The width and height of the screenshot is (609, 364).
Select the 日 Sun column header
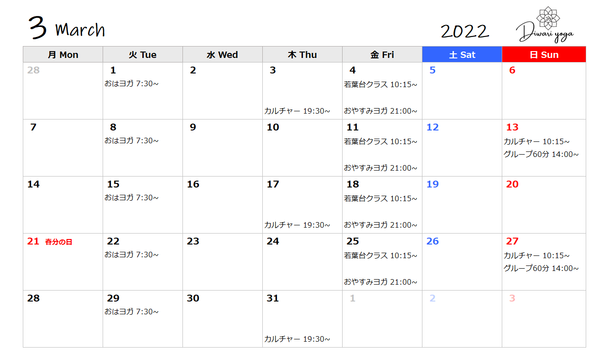tap(544, 55)
